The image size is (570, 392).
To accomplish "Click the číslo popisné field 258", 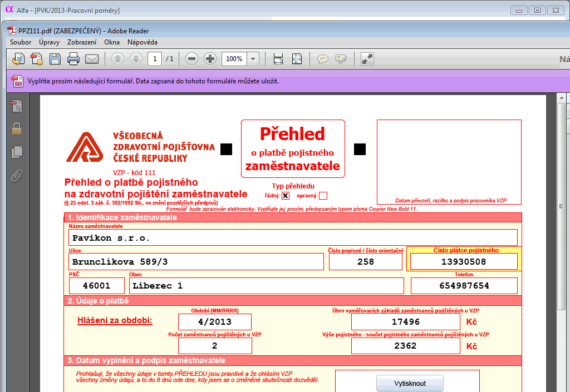I will [x=366, y=262].
